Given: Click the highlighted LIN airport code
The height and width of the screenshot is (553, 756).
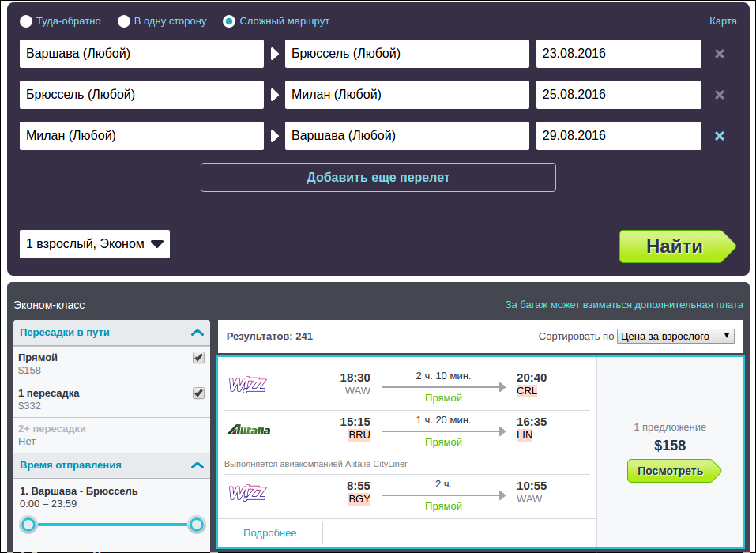Looking at the screenshot, I should coord(525,435).
